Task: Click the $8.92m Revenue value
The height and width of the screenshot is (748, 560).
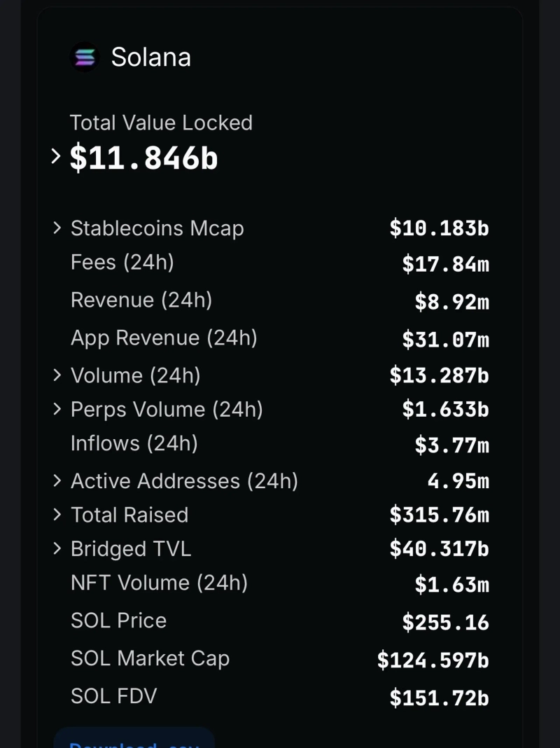Action: click(451, 302)
